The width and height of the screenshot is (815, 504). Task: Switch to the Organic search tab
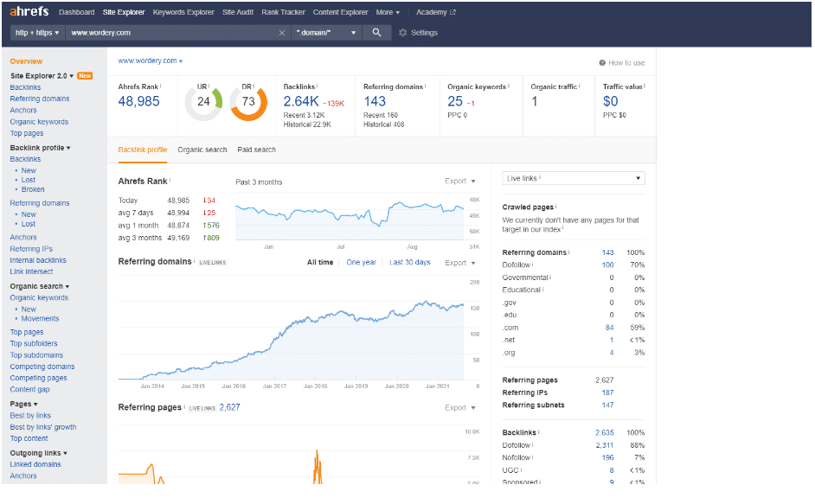tap(202, 150)
